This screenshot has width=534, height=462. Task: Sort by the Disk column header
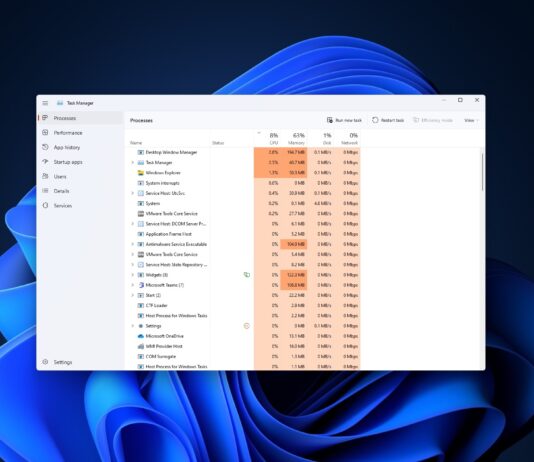pyautogui.click(x=320, y=139)
